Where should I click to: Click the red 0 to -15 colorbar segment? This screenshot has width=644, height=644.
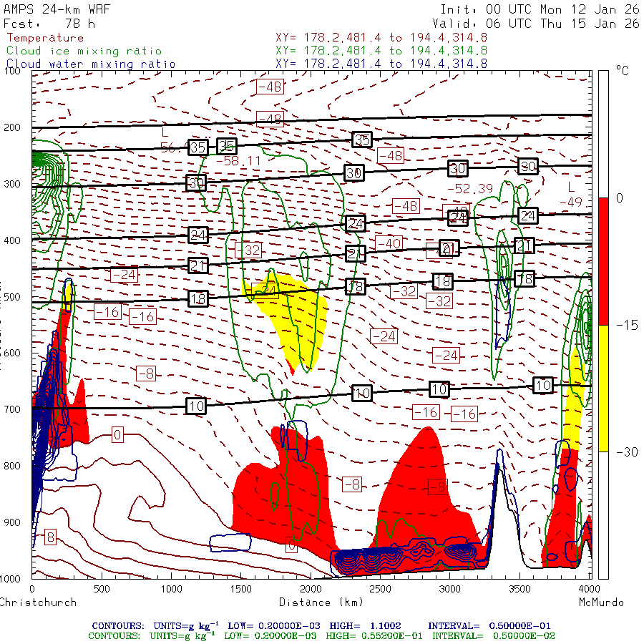pyautogui.click(x=603, y=261)
